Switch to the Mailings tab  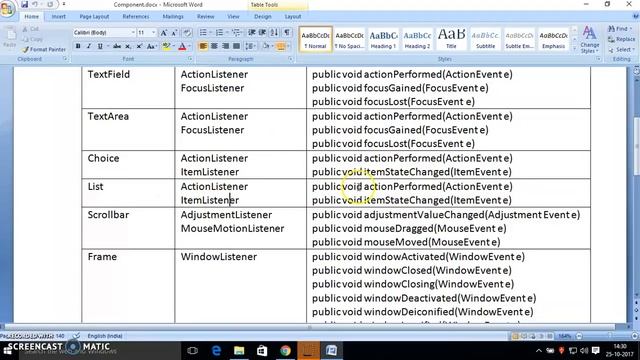[x=173, y=17]
